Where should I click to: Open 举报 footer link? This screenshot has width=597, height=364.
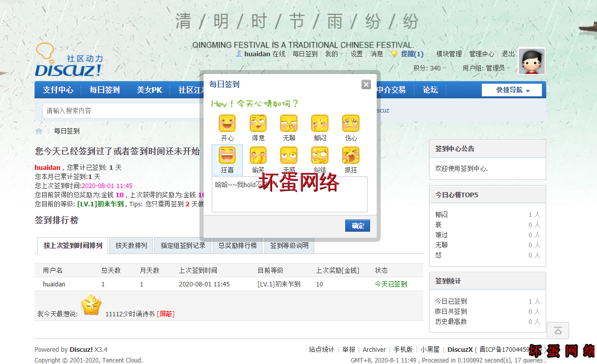(348, 349)
